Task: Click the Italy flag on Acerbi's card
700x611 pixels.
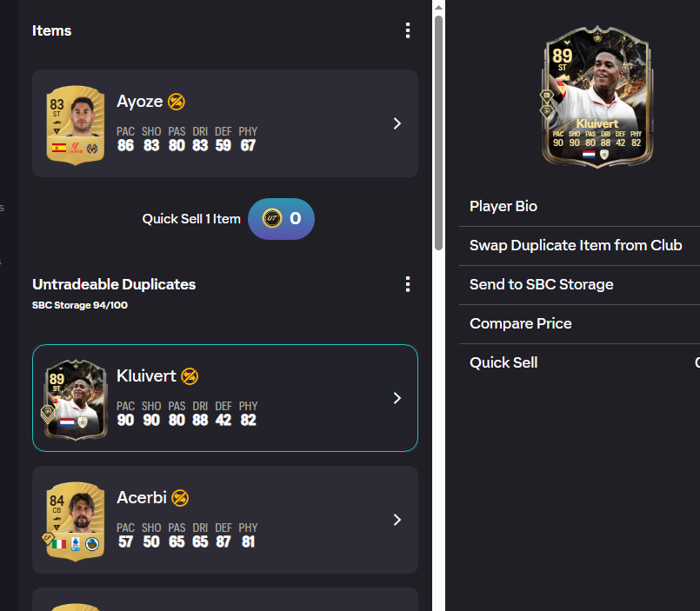Action: [60, 543]
